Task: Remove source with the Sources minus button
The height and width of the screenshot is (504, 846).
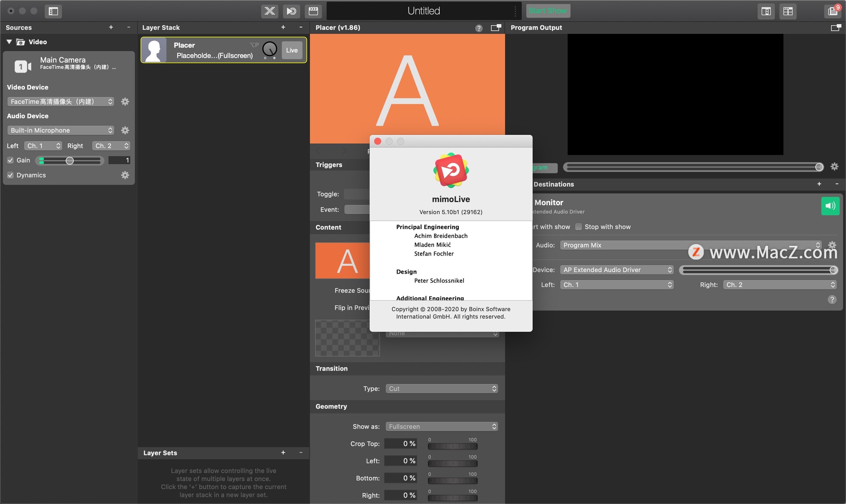Action: (x=129, y=27)
